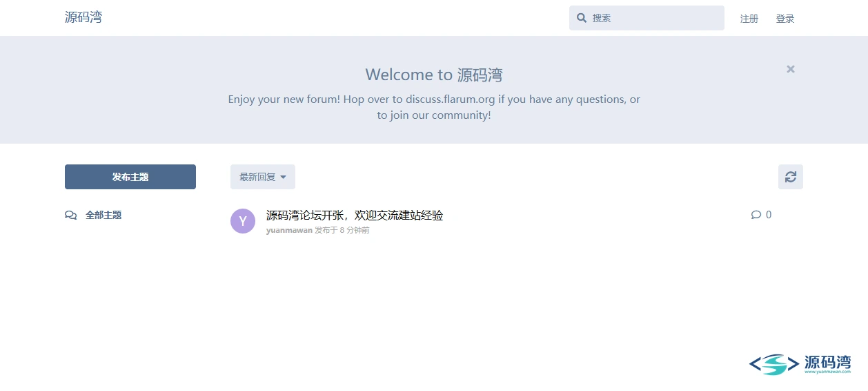
Task: Click the purple Y user avatar
Action: [x=243, y=221]
